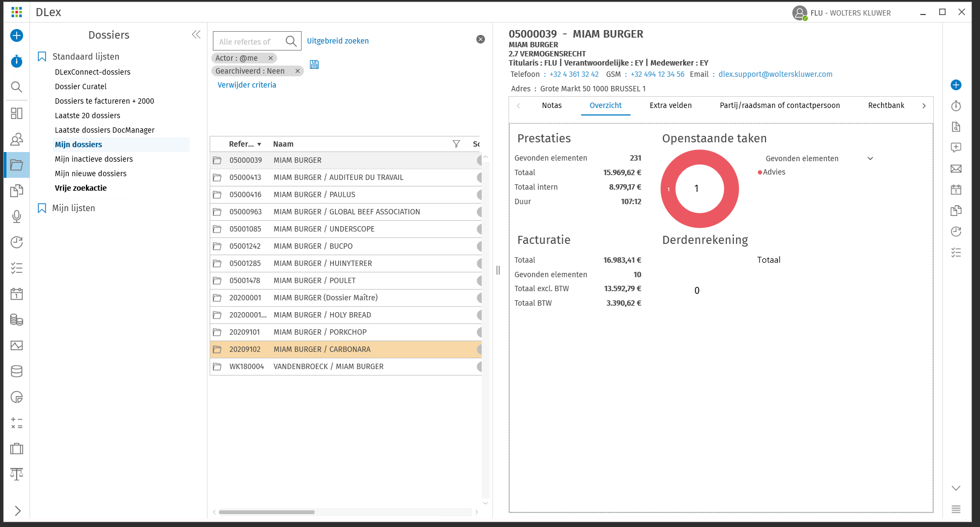Open the envelope email icon in right toolbar
This screenshot has width=980, height=527.
click(x=956, y=169)
